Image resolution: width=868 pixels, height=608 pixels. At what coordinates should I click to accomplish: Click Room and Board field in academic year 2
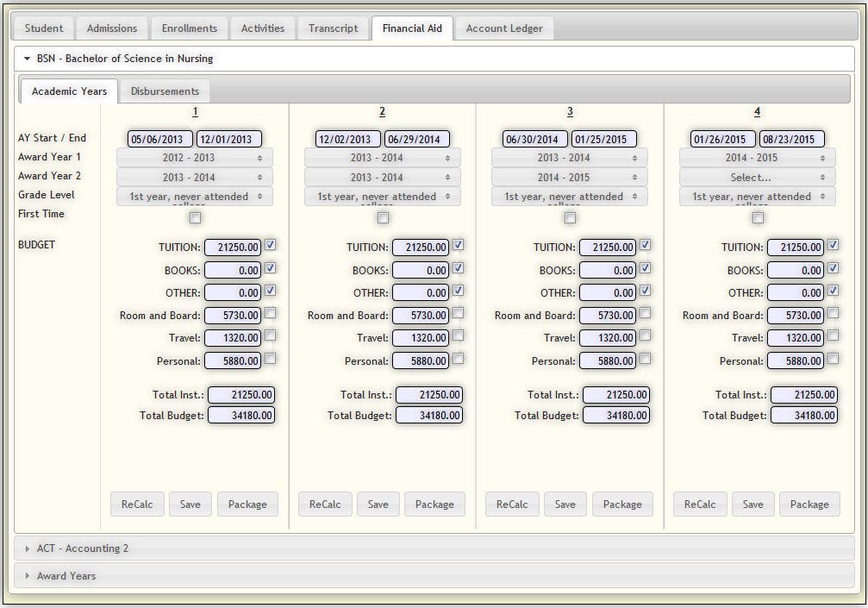(x=421, y=316)
